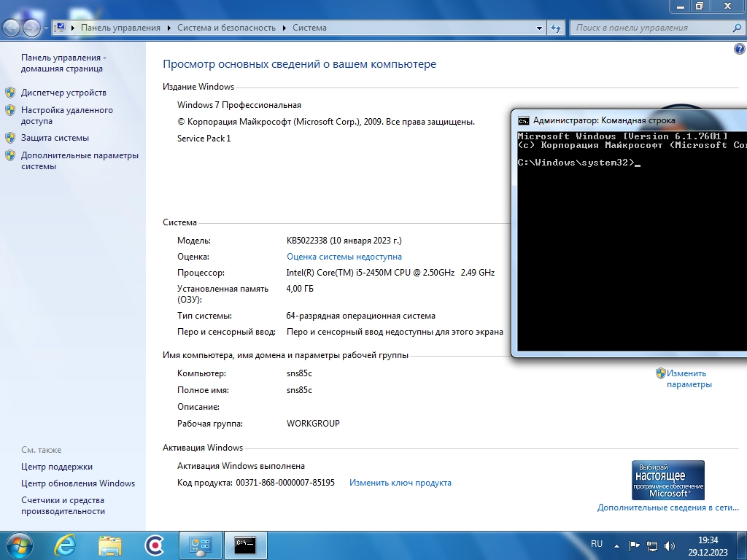Screen dimensions: 747x560
Task: Open Система и безопасность breadcrumb
Action: pos(226,28)
